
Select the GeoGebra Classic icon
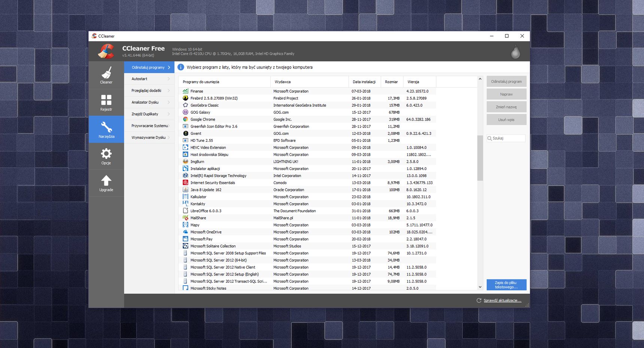185,105
